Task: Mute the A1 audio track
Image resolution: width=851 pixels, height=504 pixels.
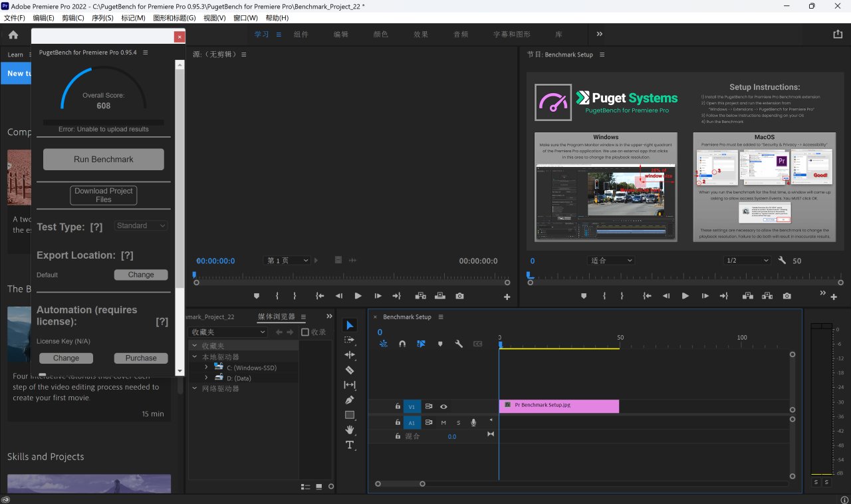Action: [443, 422]
